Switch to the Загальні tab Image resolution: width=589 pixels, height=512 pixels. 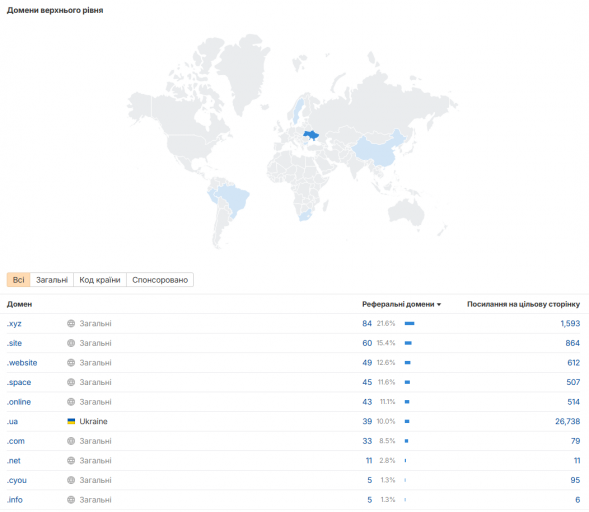52,280
